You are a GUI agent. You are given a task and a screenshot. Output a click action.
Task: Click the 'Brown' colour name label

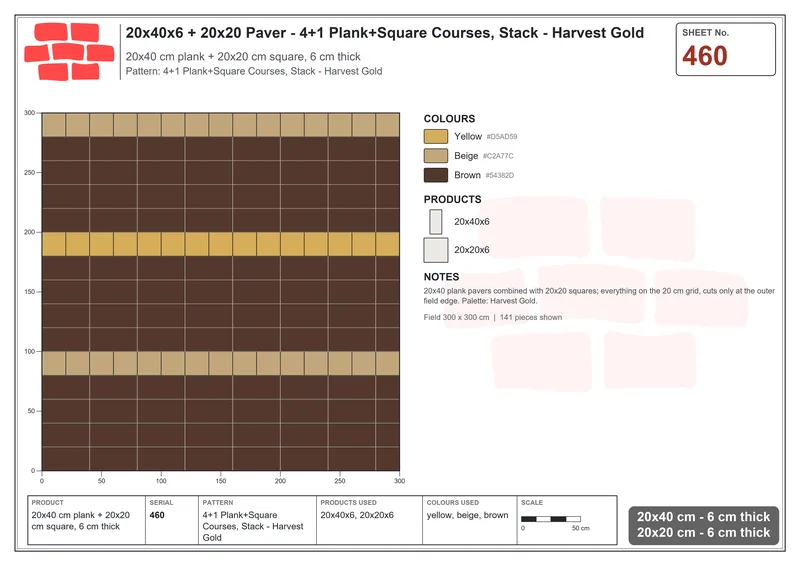[467, 175]
